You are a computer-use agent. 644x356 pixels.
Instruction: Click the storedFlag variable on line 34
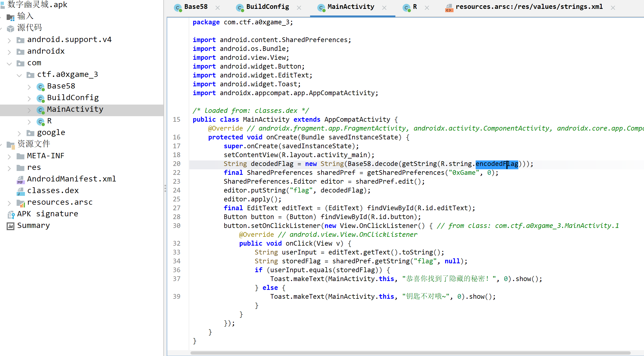301,261
